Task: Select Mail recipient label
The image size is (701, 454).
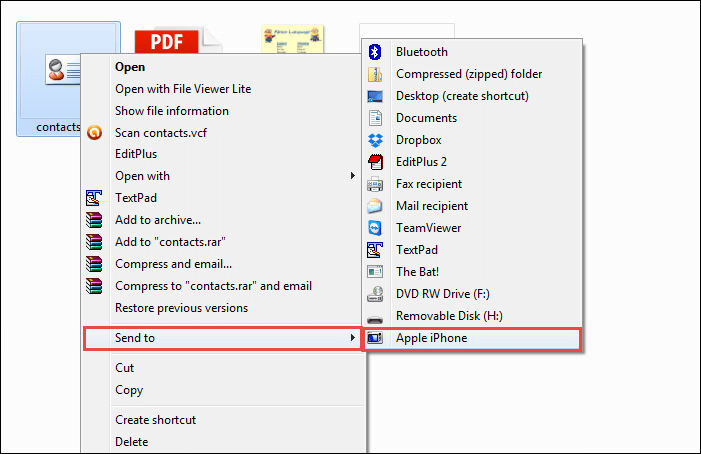Action: 432,206
